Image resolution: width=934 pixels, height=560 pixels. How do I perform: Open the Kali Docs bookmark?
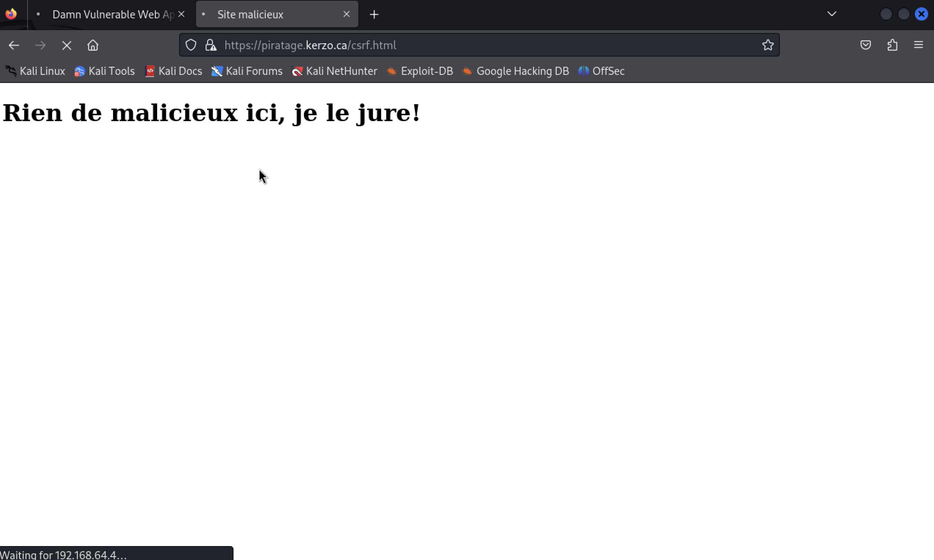(x=174, y=71)
